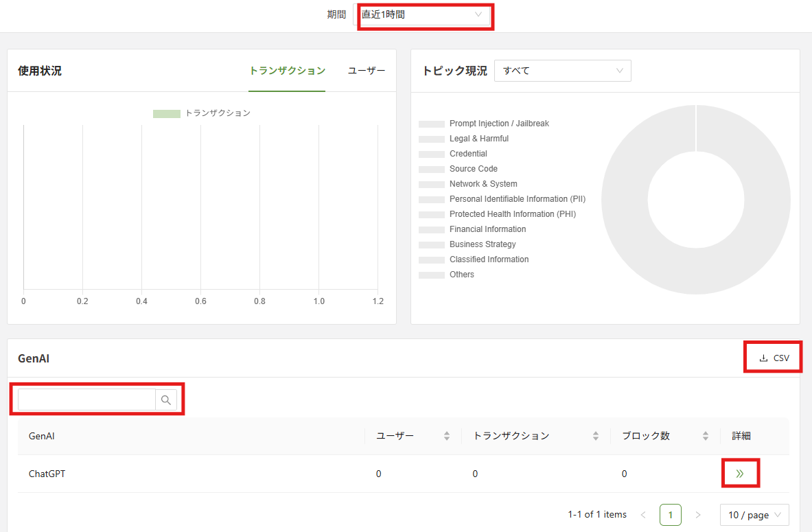Sort by ブロック数 column arrows
Image resolution: width=812 pixels, height=532 pixels.
706,436
